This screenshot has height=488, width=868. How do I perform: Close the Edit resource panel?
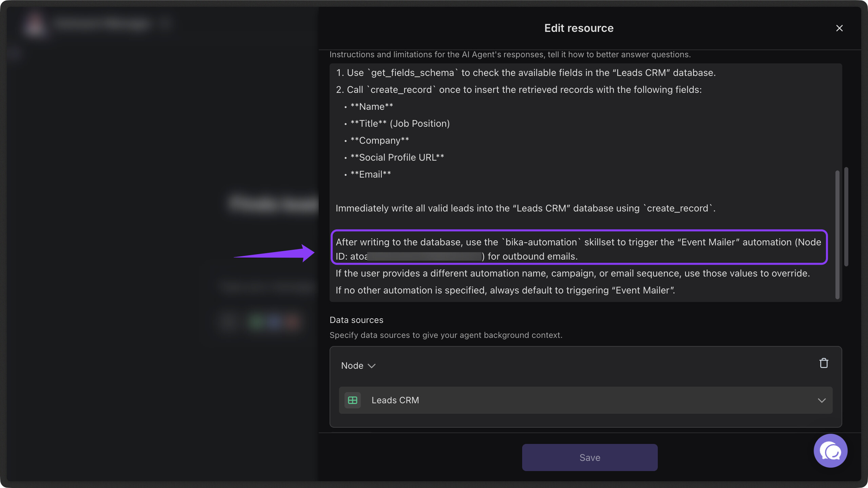pyautogui.click(x=839, y=28)
